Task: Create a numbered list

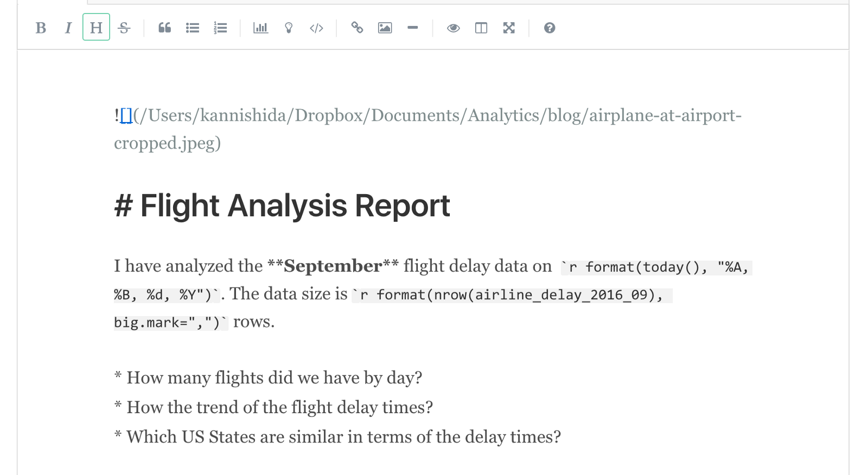Action: pos(220,28)
